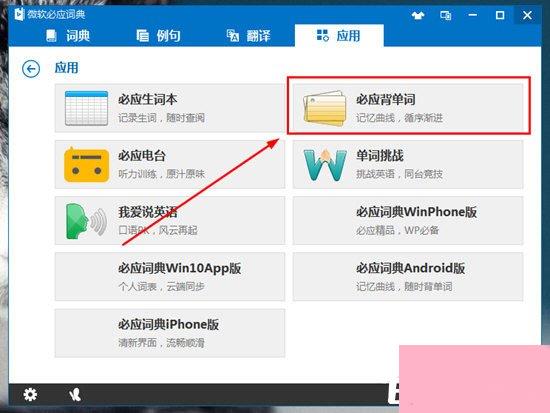Open 必应词典iPhone版 tile

(170, 333)
